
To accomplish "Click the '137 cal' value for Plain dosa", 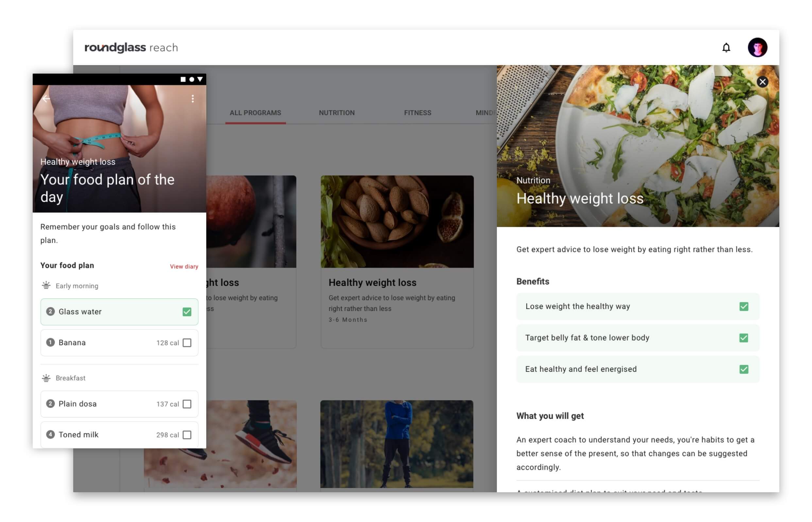I will (x=167, y=404).
